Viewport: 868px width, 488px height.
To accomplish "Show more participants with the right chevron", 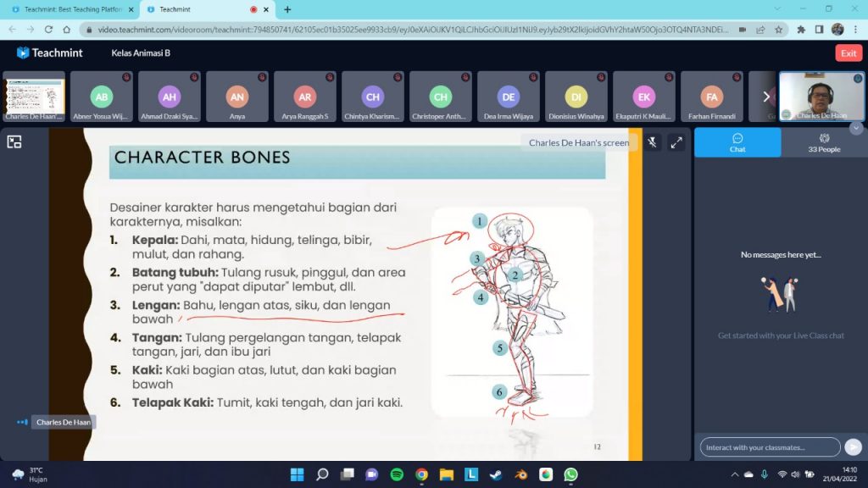I will (766, 97).
